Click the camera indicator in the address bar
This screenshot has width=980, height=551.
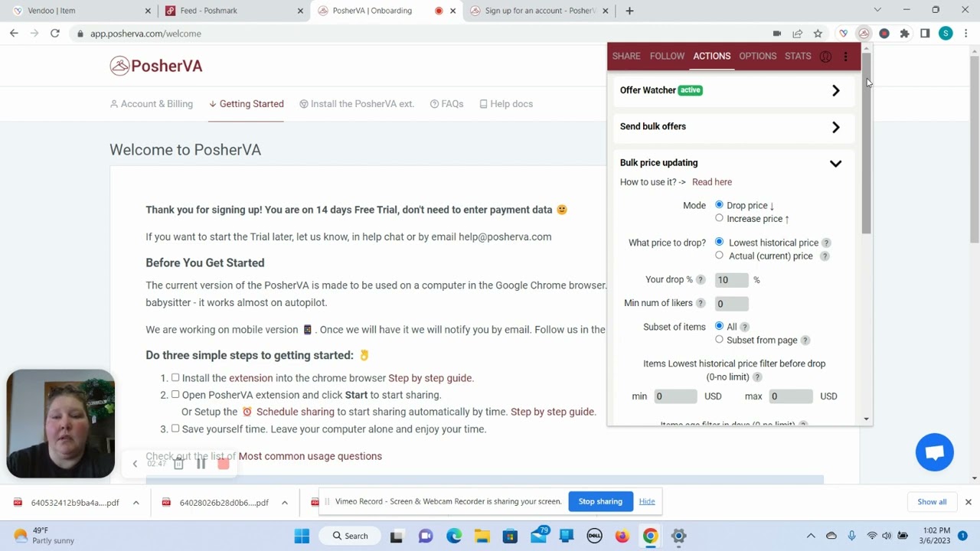[777, 34]
